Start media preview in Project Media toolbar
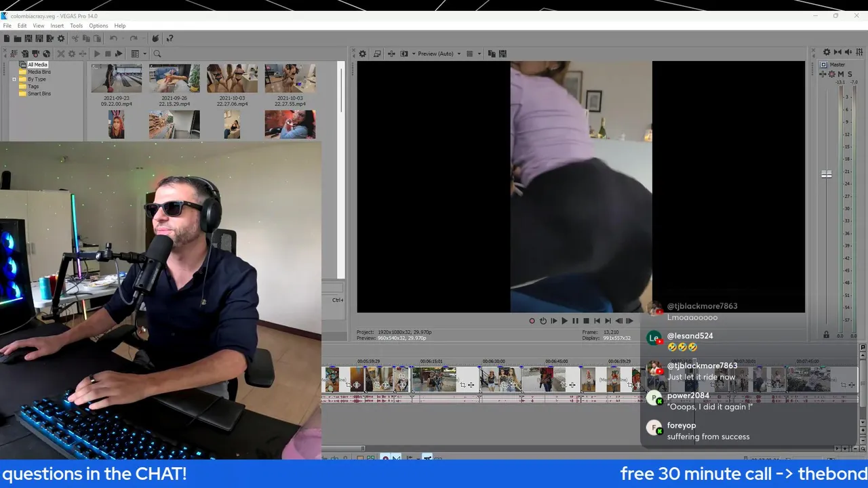 tap(97, 54)
